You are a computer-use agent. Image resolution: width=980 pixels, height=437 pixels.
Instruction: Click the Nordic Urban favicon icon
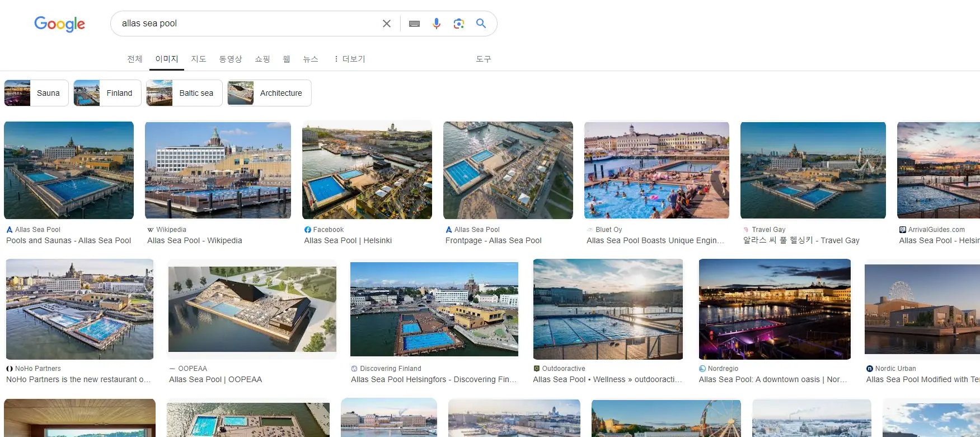point(870,369)
